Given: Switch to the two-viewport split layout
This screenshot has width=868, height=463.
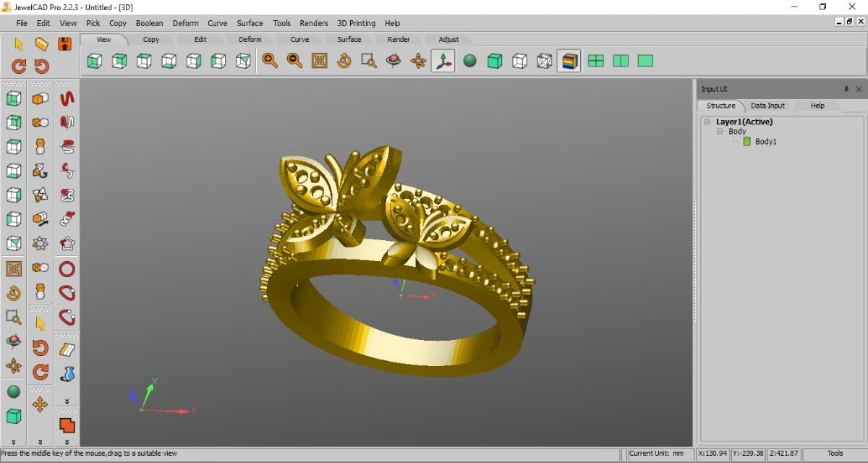Looking at the screenshot, I should [x=621, y=61].
